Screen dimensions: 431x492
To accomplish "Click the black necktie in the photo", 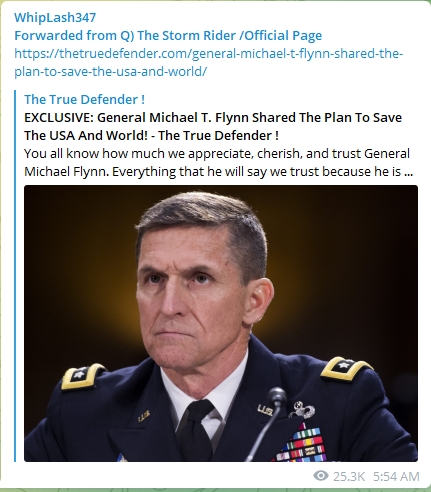I will point(197,430).
